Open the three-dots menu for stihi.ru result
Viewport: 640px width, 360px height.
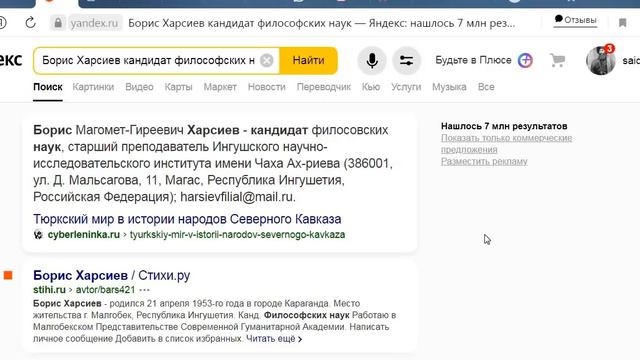pyautogui.click(x=144, y=290)
